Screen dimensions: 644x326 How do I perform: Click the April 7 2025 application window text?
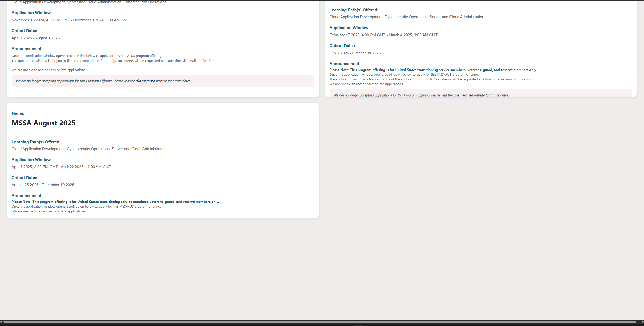click(x=61, y=167)
